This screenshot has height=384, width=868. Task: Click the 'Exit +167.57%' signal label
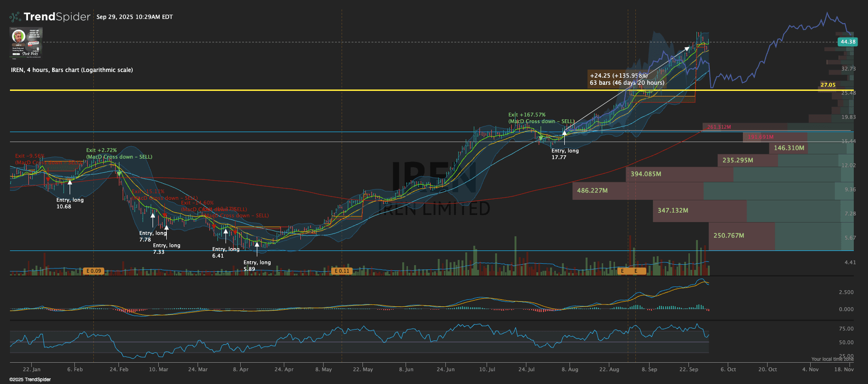click(x=526, y=115)
